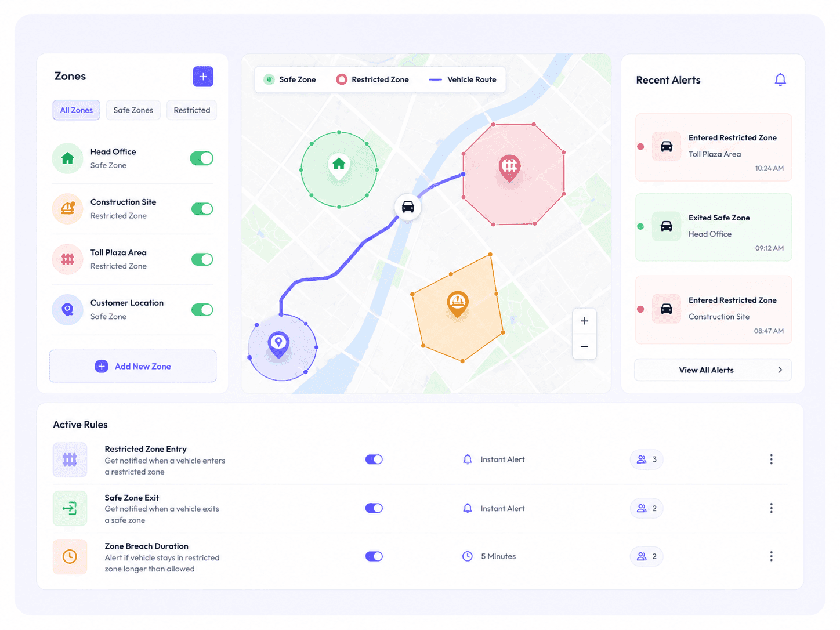Click Restricted Zone legend red swatch
840x630 pixels.
pos(342,79)
